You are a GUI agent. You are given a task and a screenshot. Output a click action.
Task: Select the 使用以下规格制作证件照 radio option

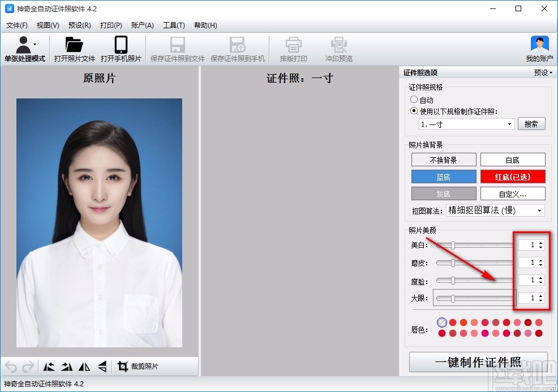pyautogui.click(x=414, y=111)
